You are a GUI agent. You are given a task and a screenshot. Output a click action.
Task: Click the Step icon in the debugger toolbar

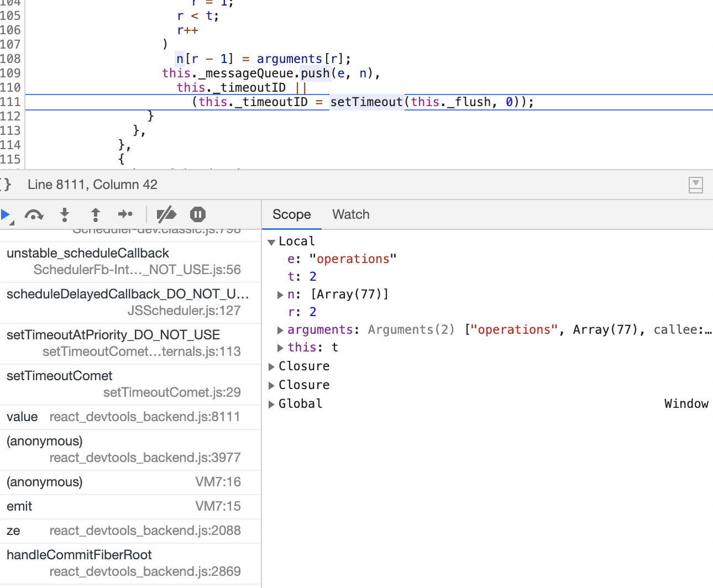[125, 215]
